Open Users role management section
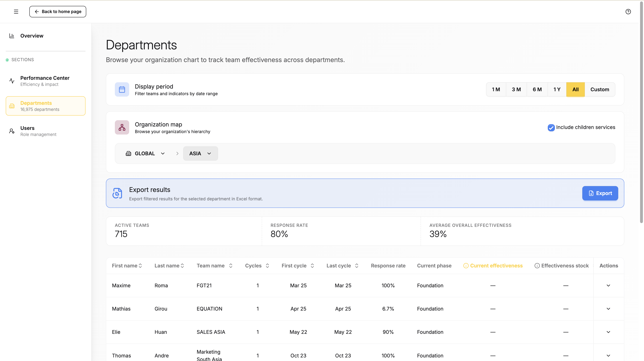Image resolution: width=644 pixels, height=361 pixels. (45, 131)
